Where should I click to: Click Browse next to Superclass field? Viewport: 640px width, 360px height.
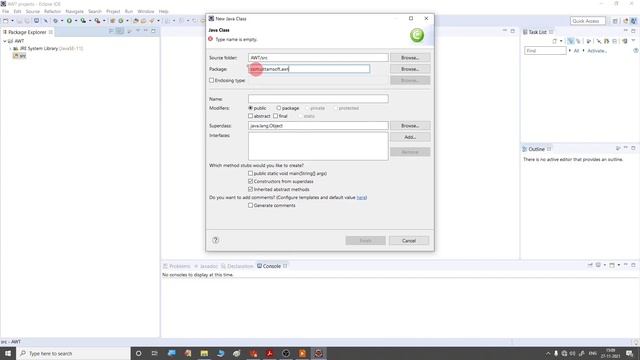coord(410,126)
